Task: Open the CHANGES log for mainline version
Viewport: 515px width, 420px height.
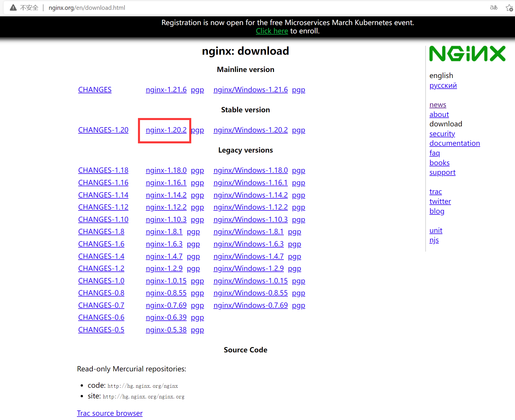Action: [x=94, y=90]
